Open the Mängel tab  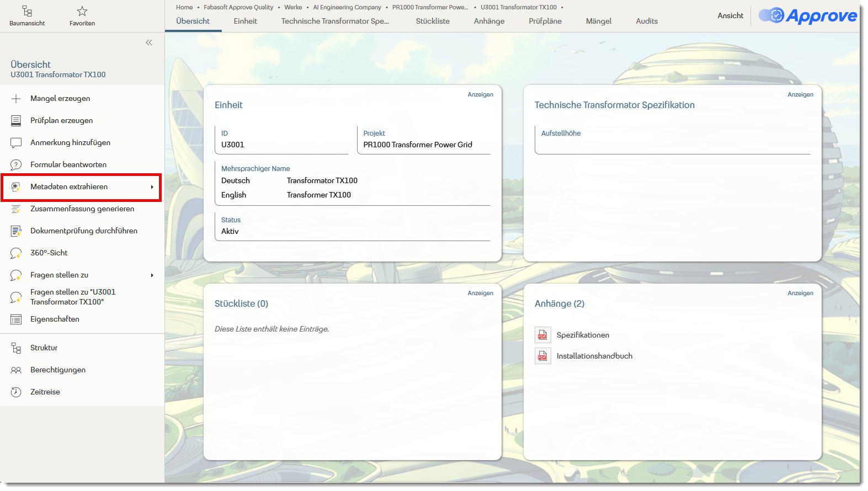point(599,21)
